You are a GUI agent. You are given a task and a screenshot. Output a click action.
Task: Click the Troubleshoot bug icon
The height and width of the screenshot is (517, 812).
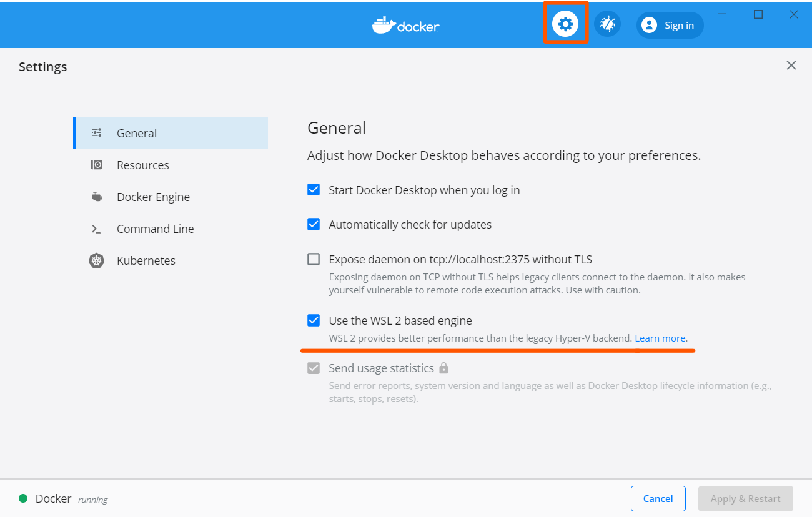(x=607, y=24)
